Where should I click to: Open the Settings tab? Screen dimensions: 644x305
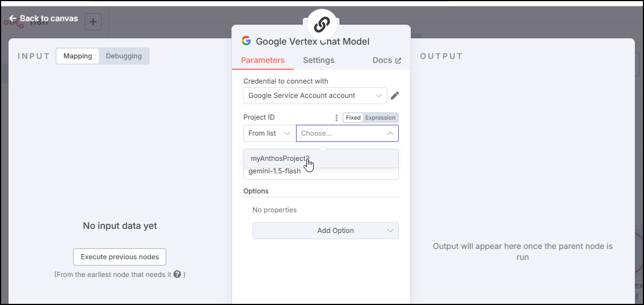pos(319,61)
